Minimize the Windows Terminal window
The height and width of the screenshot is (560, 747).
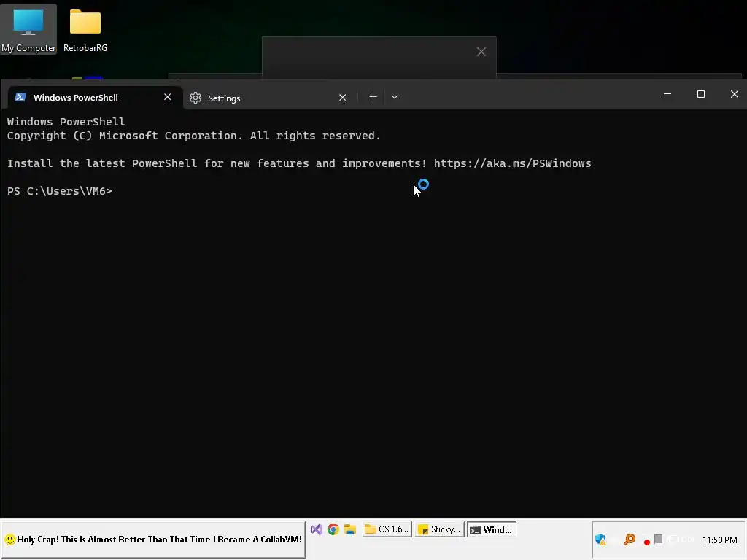[x=667, y=94]
